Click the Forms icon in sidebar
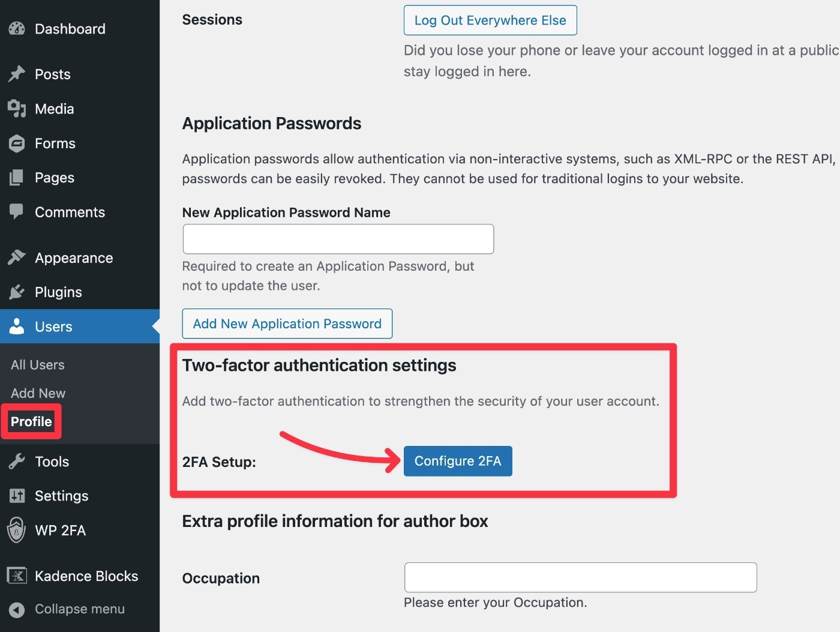Viewport: 840px width, 632px height. [17, 143]
